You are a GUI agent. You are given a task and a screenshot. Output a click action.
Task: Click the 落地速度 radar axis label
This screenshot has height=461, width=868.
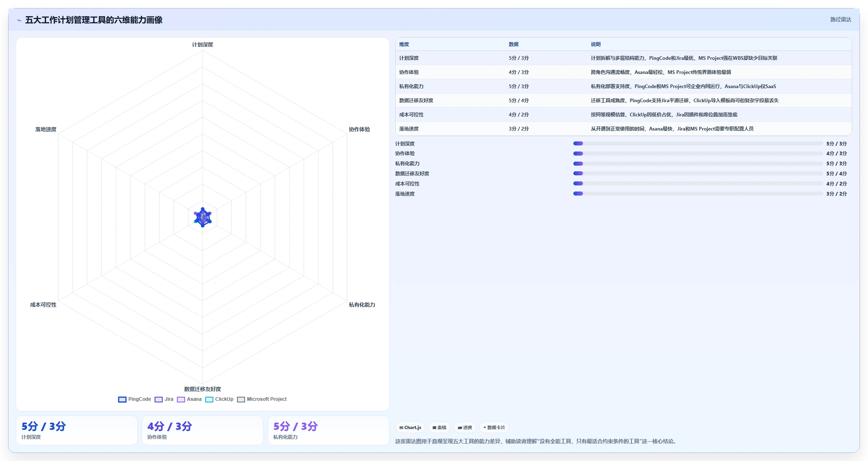(46, 129)
